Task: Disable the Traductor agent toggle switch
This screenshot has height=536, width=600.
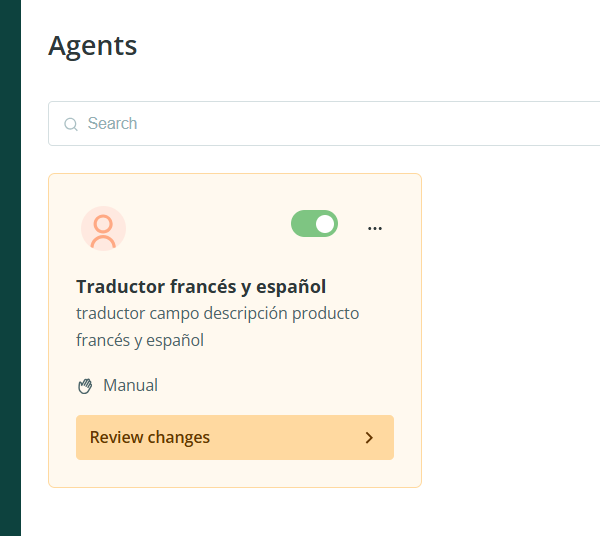Action: pos(314,224)
